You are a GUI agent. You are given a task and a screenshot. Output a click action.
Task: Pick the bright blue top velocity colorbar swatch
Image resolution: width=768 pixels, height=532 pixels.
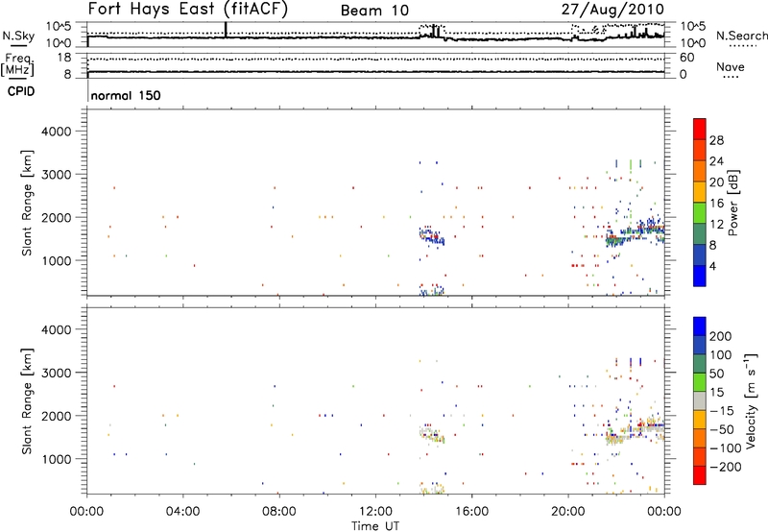pos(700,326)
